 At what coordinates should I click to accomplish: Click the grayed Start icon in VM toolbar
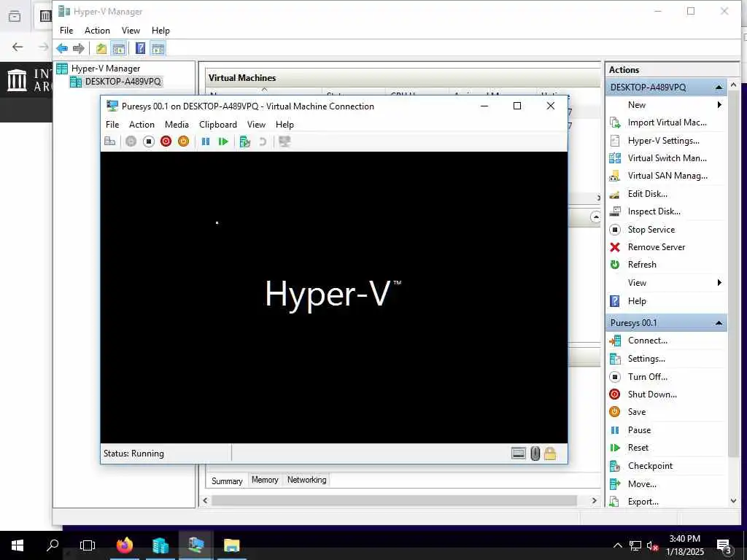(x=131, y=141)
